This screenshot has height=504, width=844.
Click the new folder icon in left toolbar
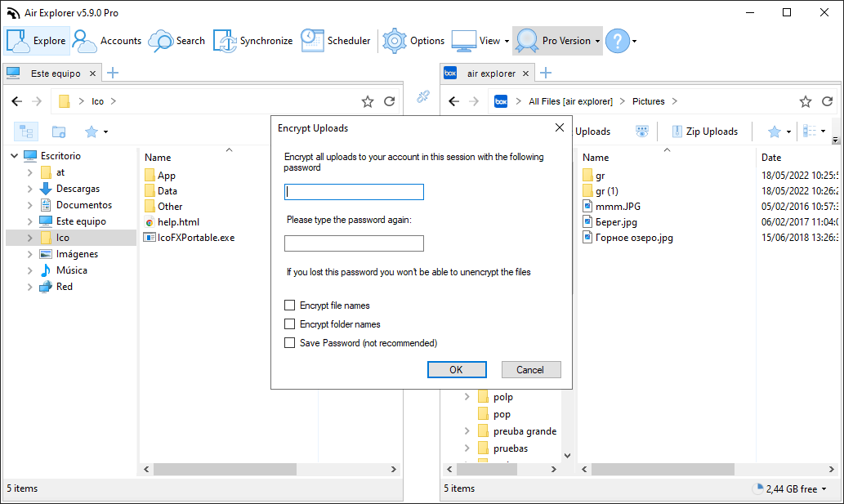pyautogui.click(x=58, y=131)
